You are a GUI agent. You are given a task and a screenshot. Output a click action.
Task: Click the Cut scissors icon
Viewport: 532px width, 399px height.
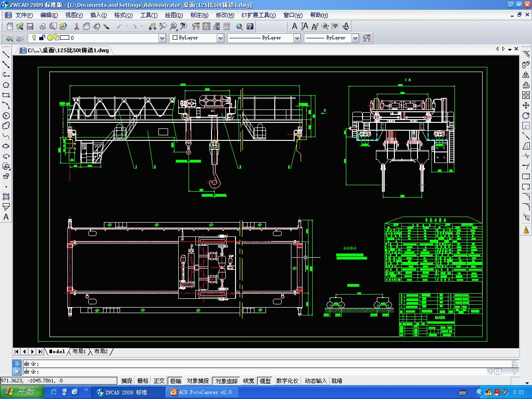click(x=76, y=27)
